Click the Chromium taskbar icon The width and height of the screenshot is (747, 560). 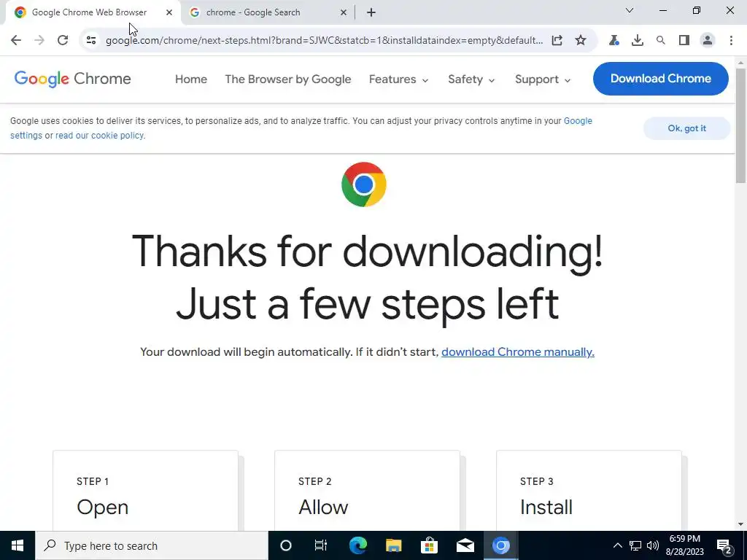pos(500,545)
